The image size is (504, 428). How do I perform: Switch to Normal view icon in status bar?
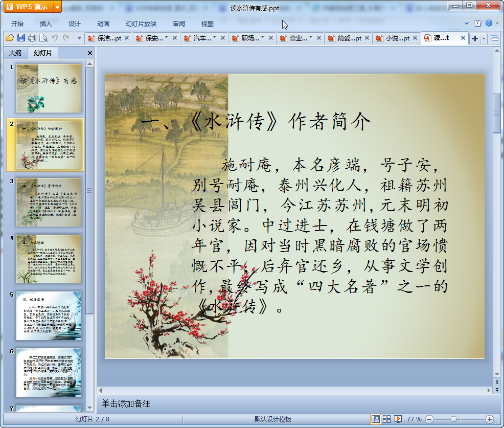point(375,419)
